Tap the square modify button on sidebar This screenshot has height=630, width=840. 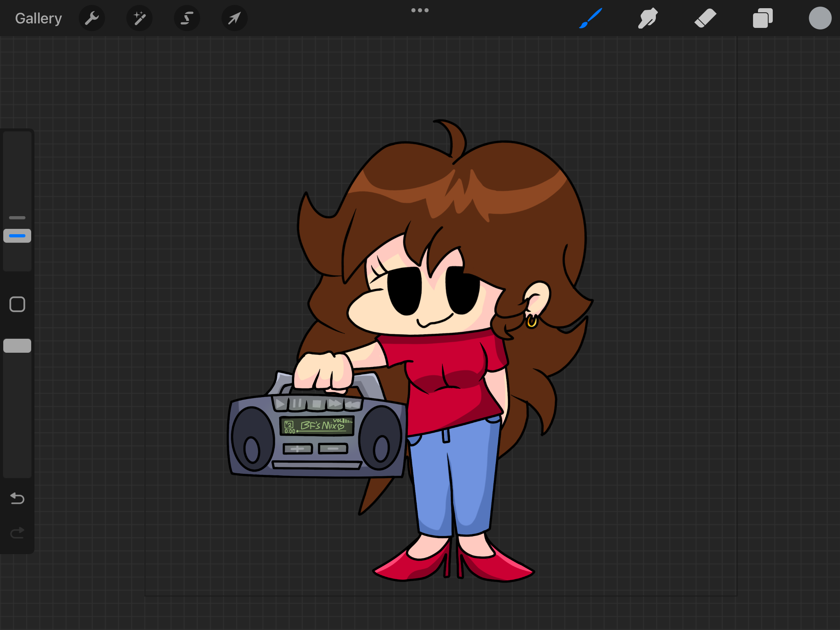(17, 304)
